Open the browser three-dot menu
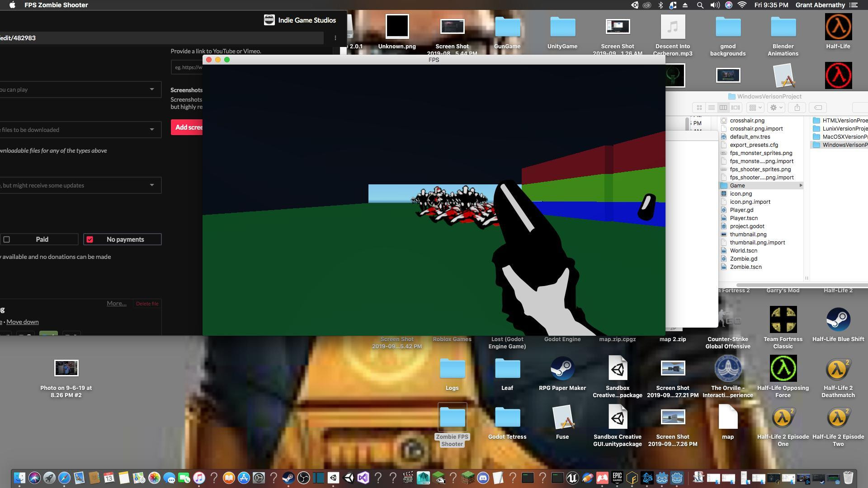Viewport: 868px width, 488px height. point(335,38)
